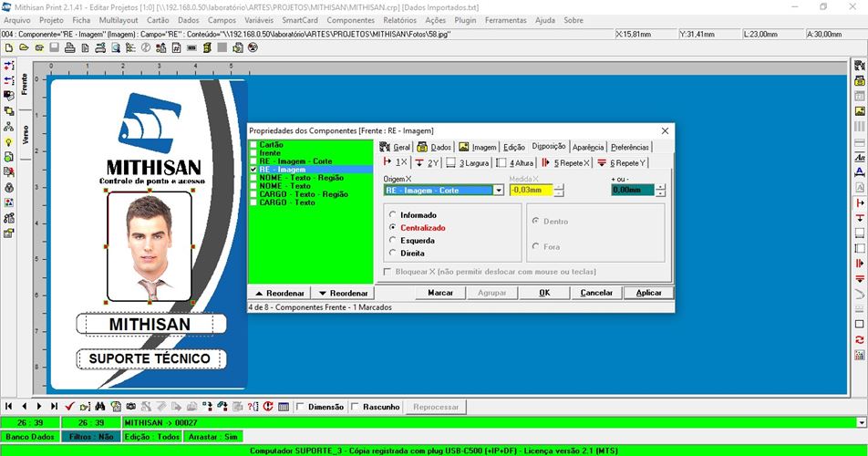Image resolution: width=868 pixels, height=456 pixels.
Task: Toggle the Cartão component checkbox
Action: click(x=253, y=145)
